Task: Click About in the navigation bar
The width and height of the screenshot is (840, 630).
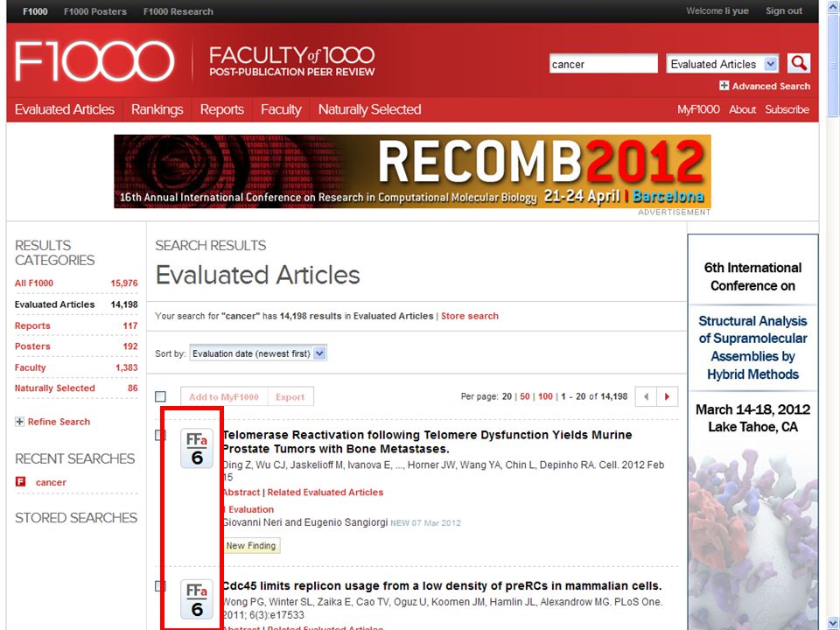Action: click(x=742, y=109)
